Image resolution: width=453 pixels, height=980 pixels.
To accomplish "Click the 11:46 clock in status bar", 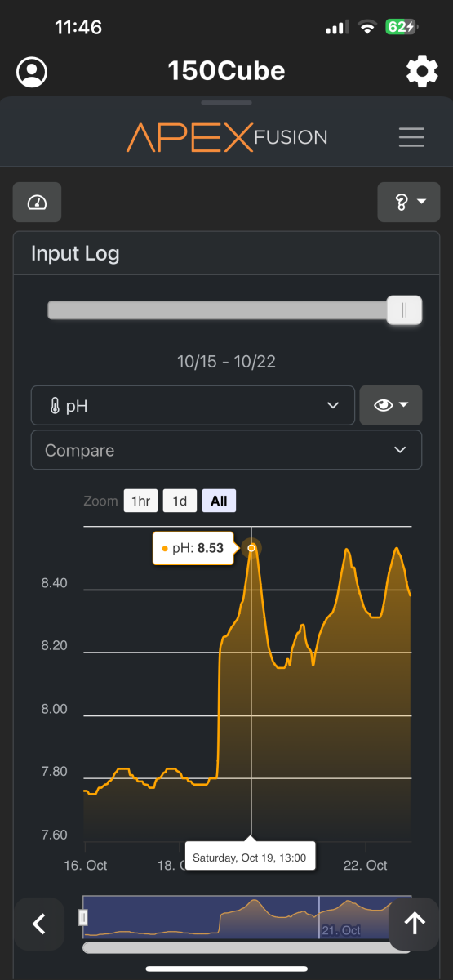I will (x=78, y=27).
